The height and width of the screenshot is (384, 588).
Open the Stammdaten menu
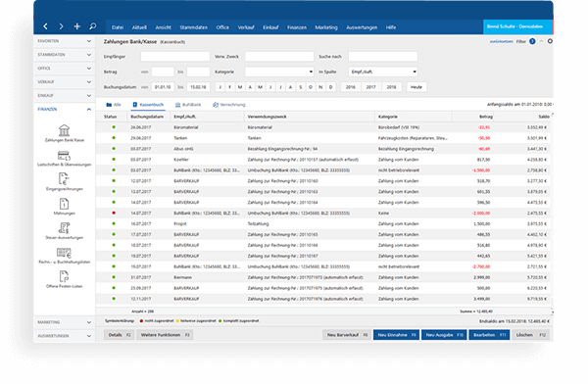(193, 27)
